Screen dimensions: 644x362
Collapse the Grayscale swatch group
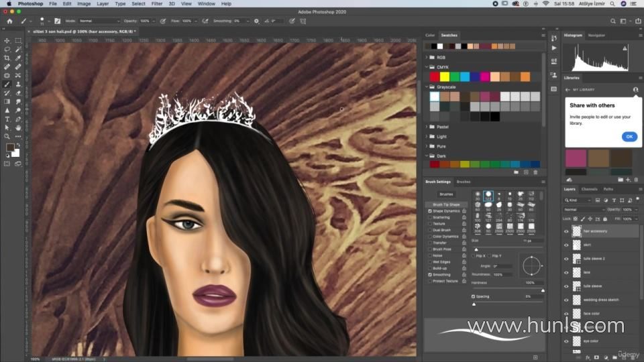(427, 86)
